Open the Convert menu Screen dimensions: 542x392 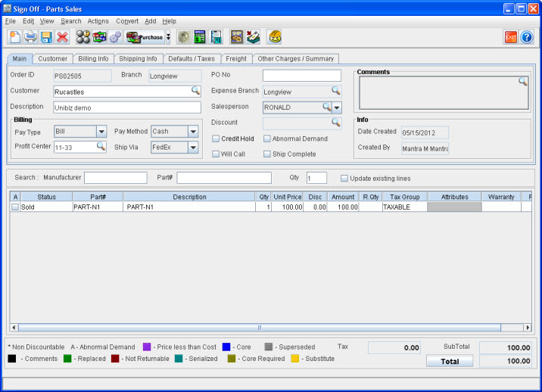pyautogui.click(x=127, y=21)
